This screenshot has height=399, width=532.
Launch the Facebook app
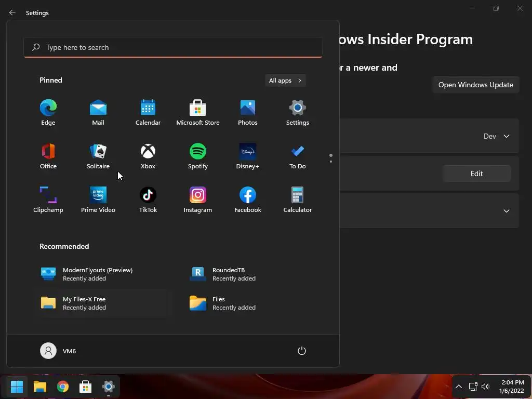(248, 200)
